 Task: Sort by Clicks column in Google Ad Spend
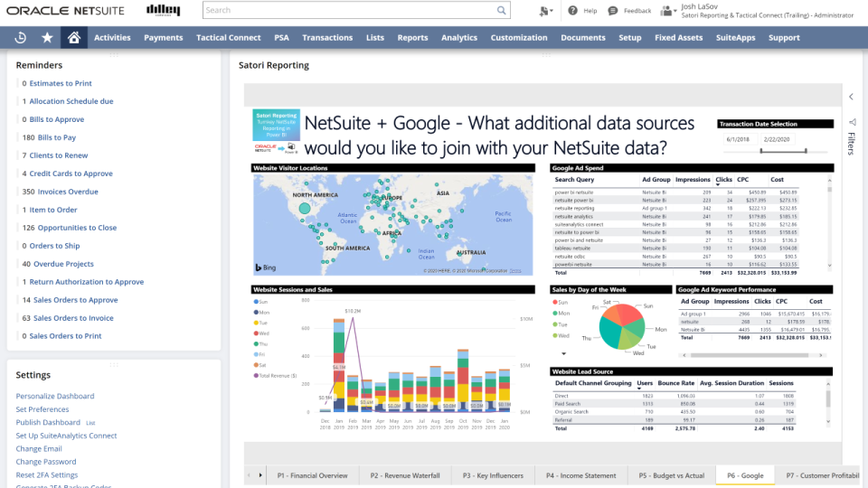[723, 180]
